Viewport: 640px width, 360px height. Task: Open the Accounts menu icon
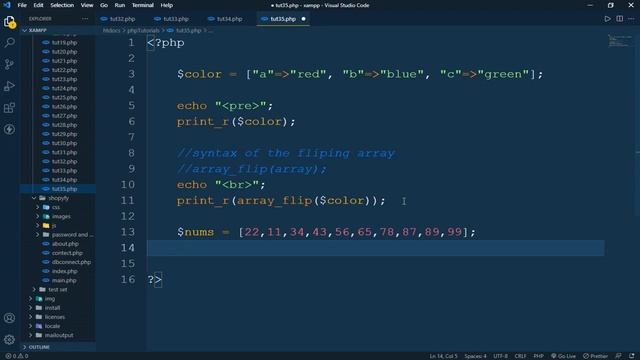click(x=9, y=318)
